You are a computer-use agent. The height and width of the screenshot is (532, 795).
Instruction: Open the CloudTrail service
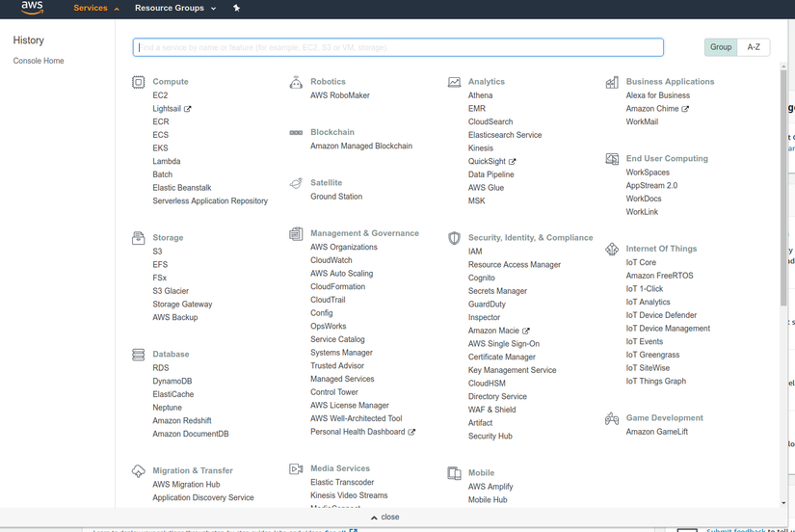coord(328,300)
